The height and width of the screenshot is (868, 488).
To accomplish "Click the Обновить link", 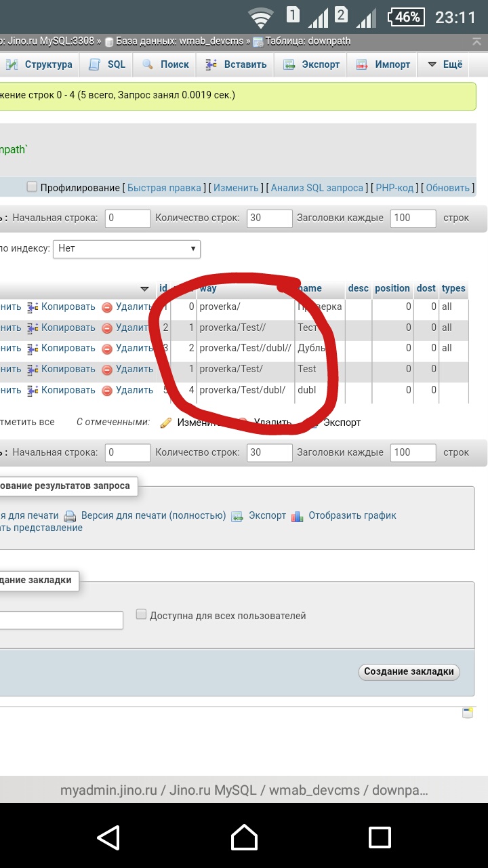I will (x=448, y=188).
